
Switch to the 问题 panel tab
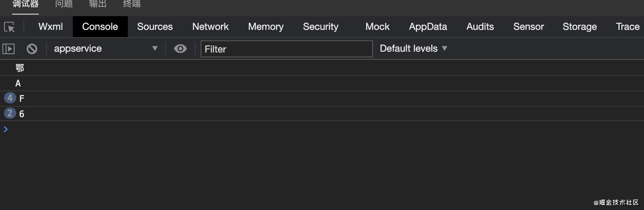(64, 4)
